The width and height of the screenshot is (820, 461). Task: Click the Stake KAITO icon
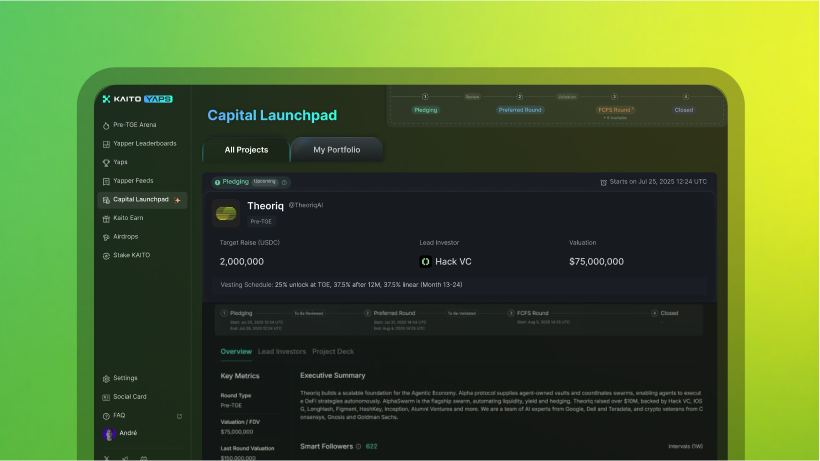[106, 256]
